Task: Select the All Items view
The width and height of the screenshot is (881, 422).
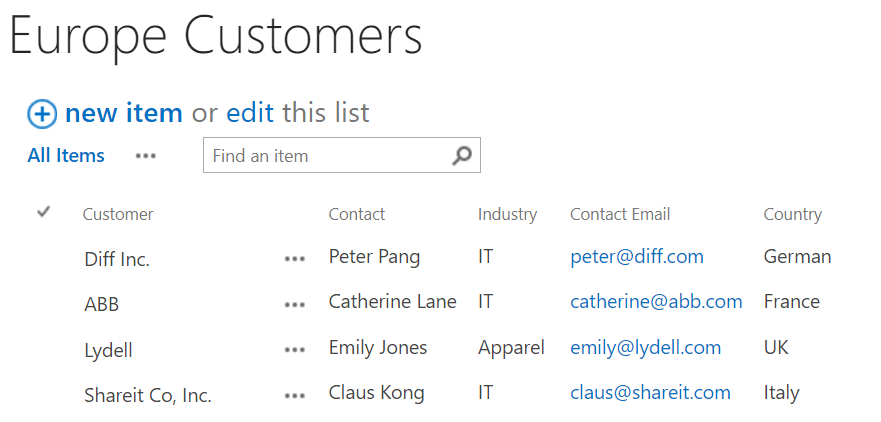Action: pyautogui.click(x=66, y=156)
